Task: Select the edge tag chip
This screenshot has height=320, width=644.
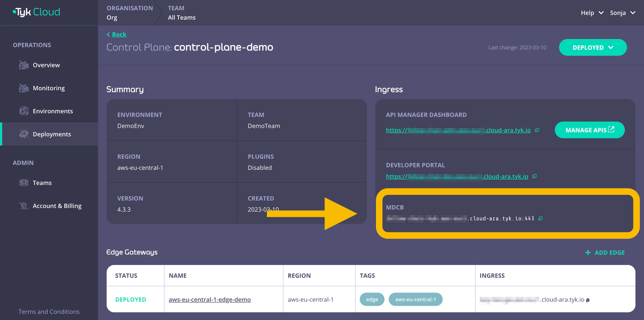Action: pos(372,299)
